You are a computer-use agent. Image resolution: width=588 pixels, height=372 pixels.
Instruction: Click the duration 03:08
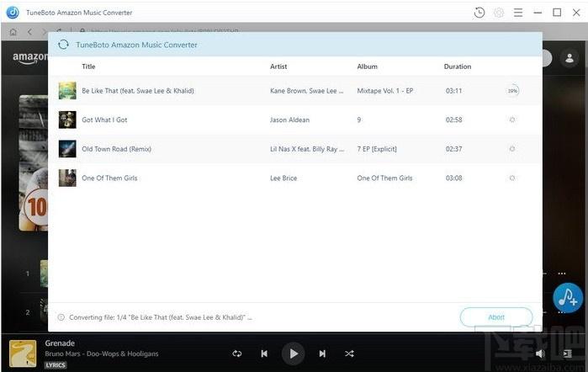[x=453, y=178]
